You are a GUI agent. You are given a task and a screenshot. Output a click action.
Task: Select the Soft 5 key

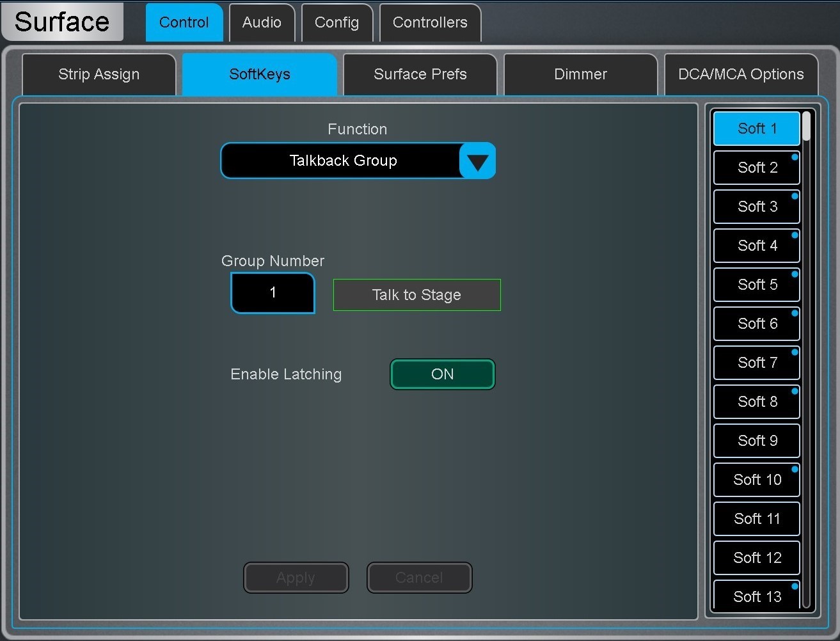757,285
